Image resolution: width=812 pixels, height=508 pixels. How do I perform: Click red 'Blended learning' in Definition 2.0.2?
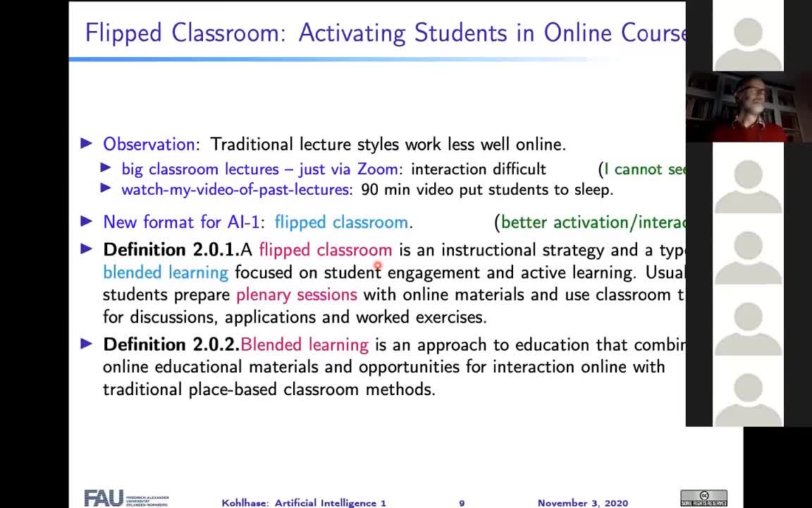(x=304, y=344)
